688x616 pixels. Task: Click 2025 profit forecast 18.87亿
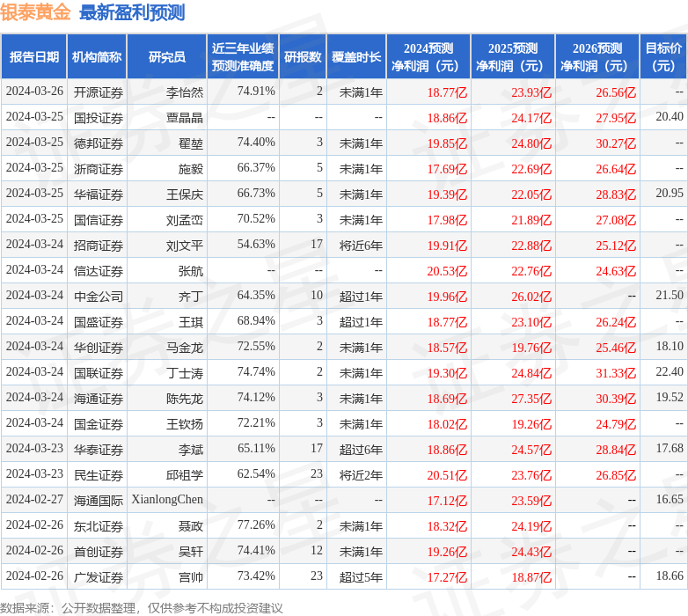click(531, 576)
